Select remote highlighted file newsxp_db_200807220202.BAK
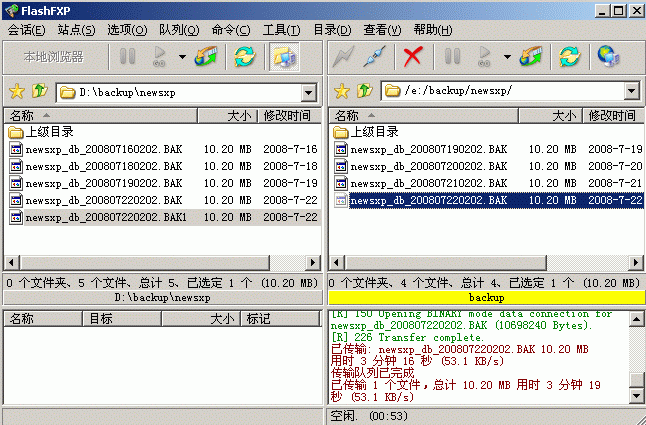The image size is (646, 425). [x=488, y=200]
